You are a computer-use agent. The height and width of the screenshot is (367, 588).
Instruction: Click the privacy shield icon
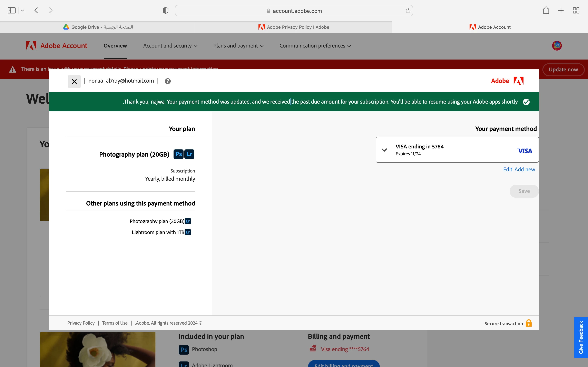point(165,10)
